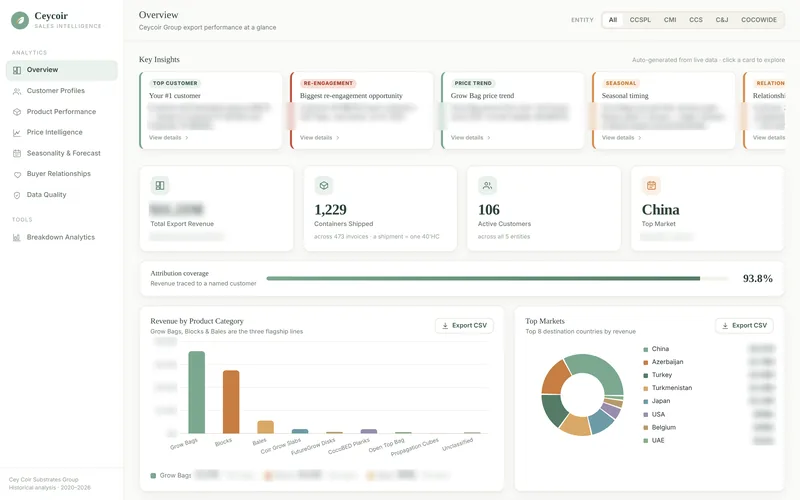
Task: Click the Bales bar in chart
Action: [x=265, y=427]
